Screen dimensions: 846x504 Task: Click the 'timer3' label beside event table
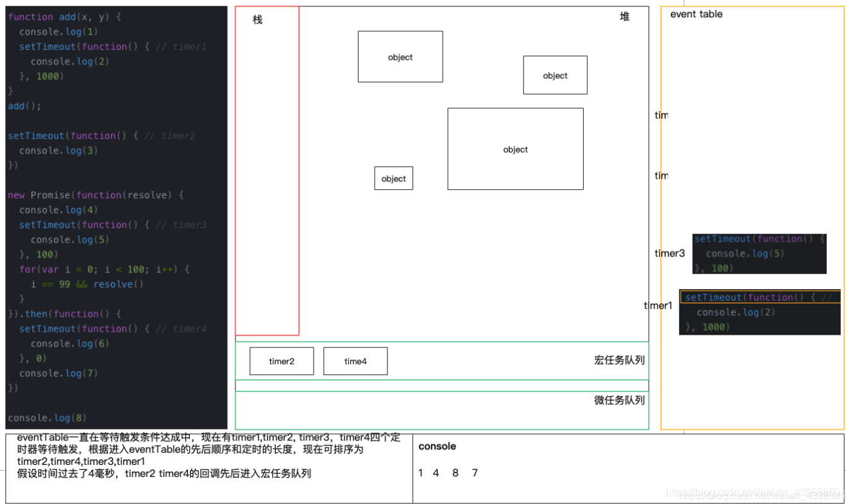(x=670, y=253)
